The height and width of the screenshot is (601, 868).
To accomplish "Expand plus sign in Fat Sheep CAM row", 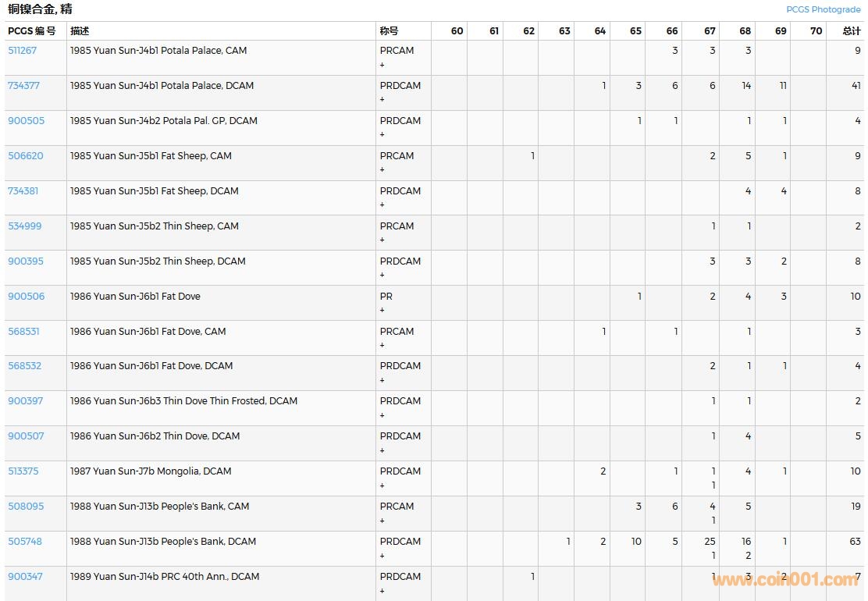I will coord(382,170).
